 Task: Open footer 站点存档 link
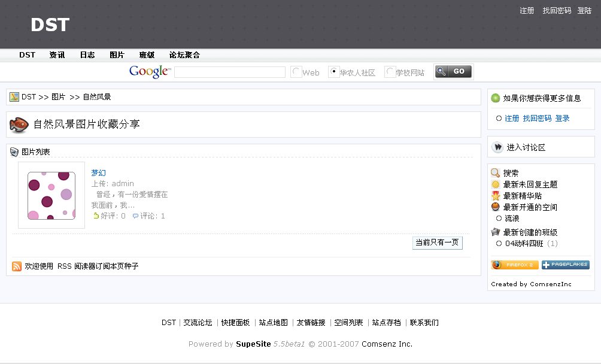pyautogui.click(x=386, y=323)
